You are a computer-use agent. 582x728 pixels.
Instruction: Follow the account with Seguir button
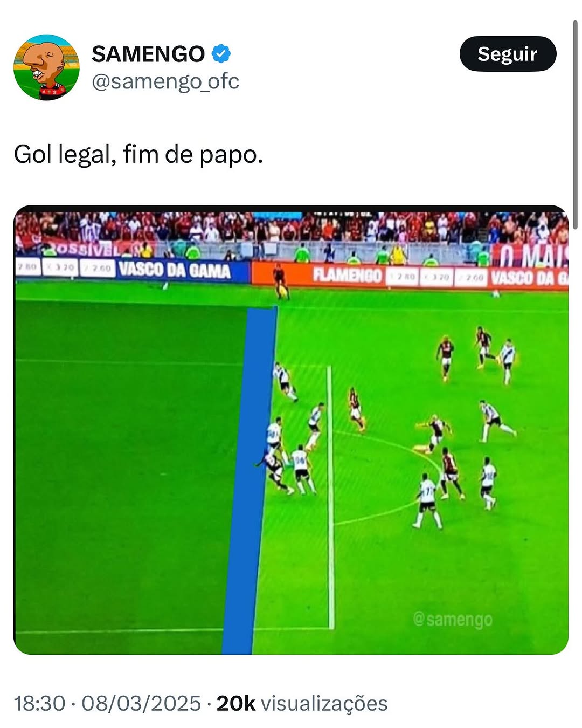tap(508, 54)
